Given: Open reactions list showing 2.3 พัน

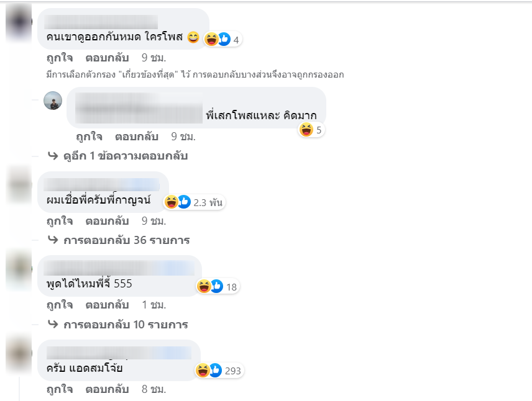Looking at the screenshot, I should point(195,202).
